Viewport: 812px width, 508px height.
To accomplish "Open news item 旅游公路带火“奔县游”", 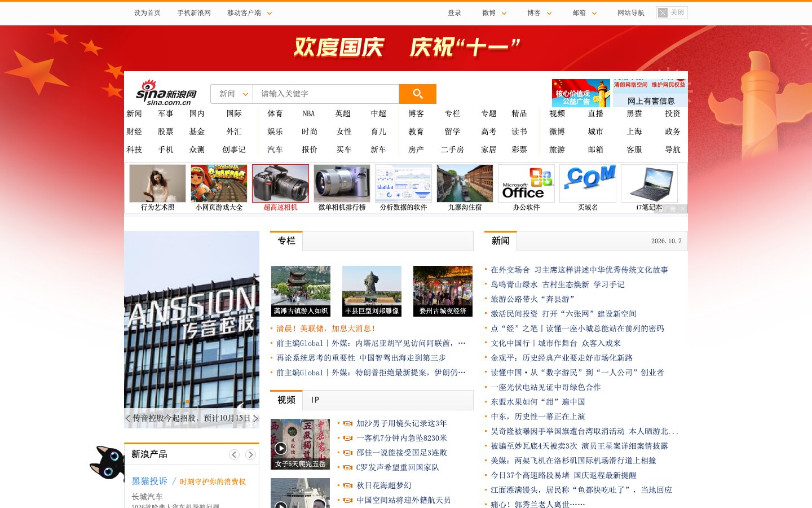I will pyautogui.click(x=532, y=299).
